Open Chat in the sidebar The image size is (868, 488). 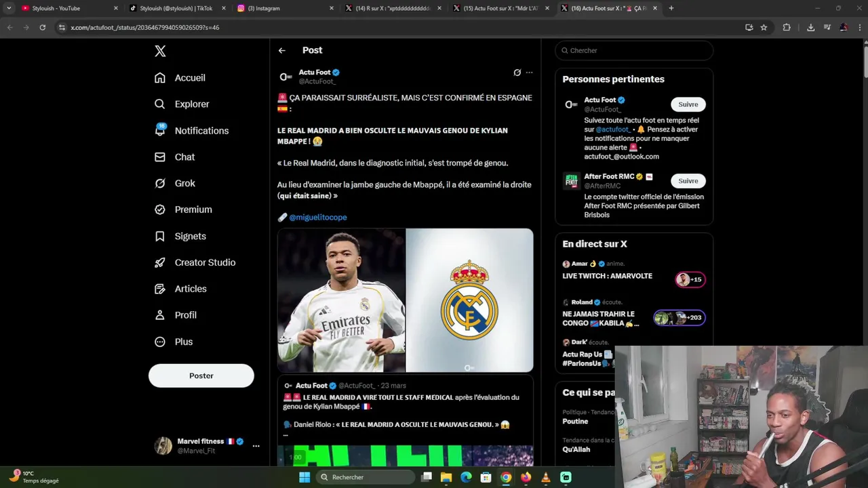click(174, 157)
